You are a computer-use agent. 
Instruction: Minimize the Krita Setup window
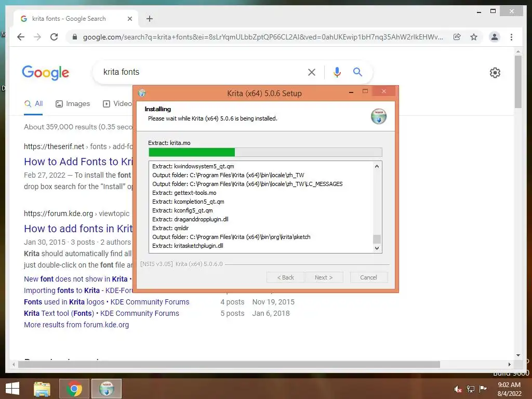[351, 92]
